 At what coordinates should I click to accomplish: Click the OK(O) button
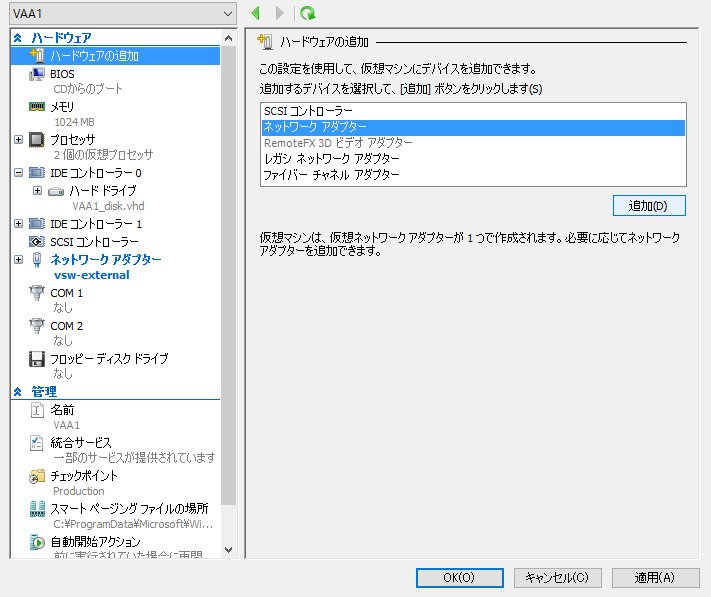click(460, 578)
